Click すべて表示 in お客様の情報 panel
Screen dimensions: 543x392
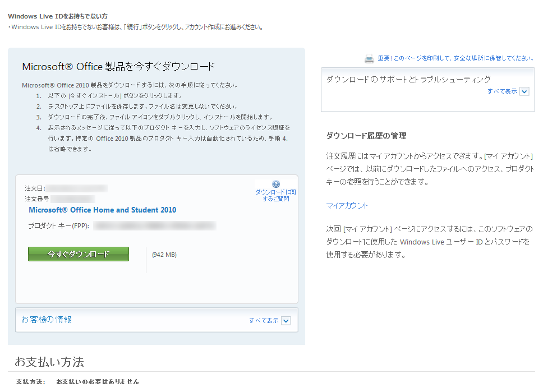pyautogui.click(x=264, y=321)
